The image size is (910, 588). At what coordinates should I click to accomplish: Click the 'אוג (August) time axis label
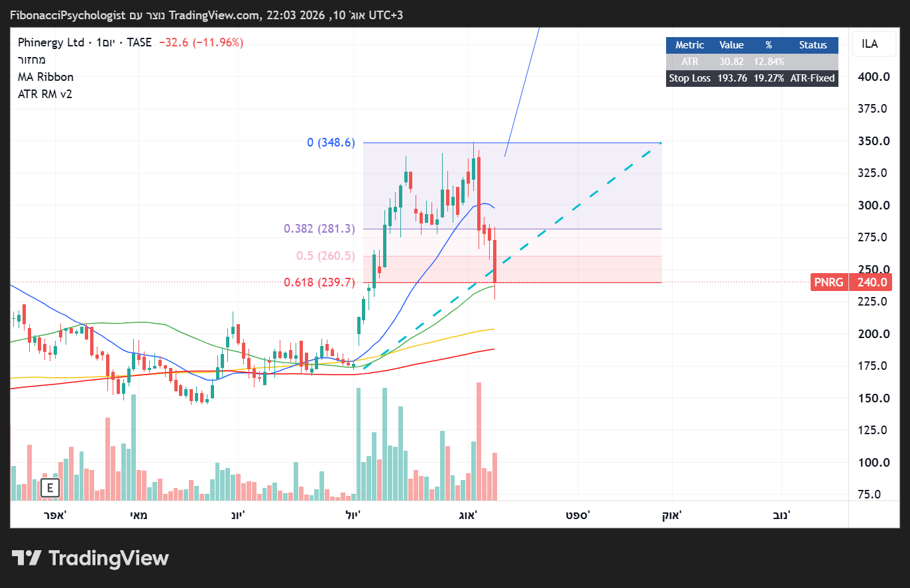click(x=468, y=515)
